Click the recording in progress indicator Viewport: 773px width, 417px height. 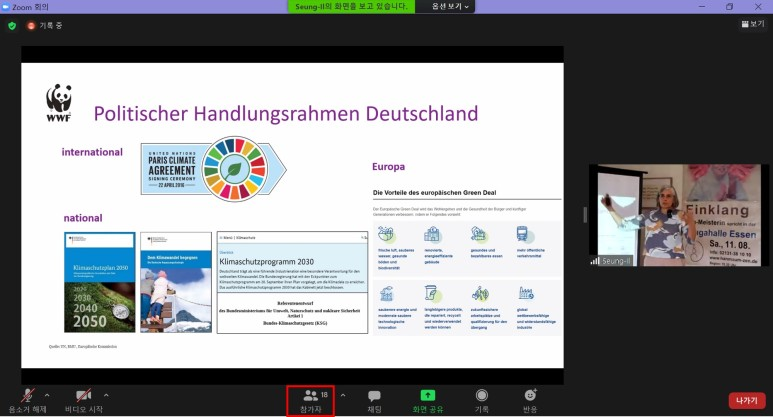(45, 26)
